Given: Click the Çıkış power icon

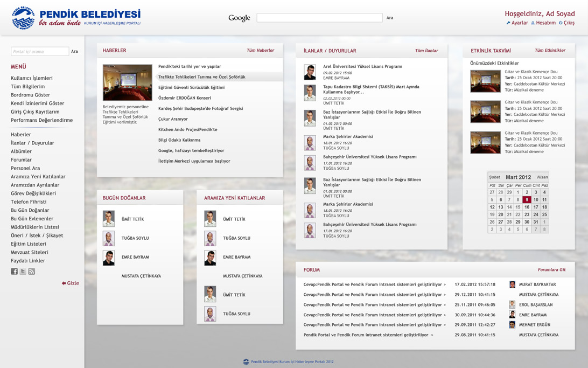Looking at the screenshot, I should [561, 23].
